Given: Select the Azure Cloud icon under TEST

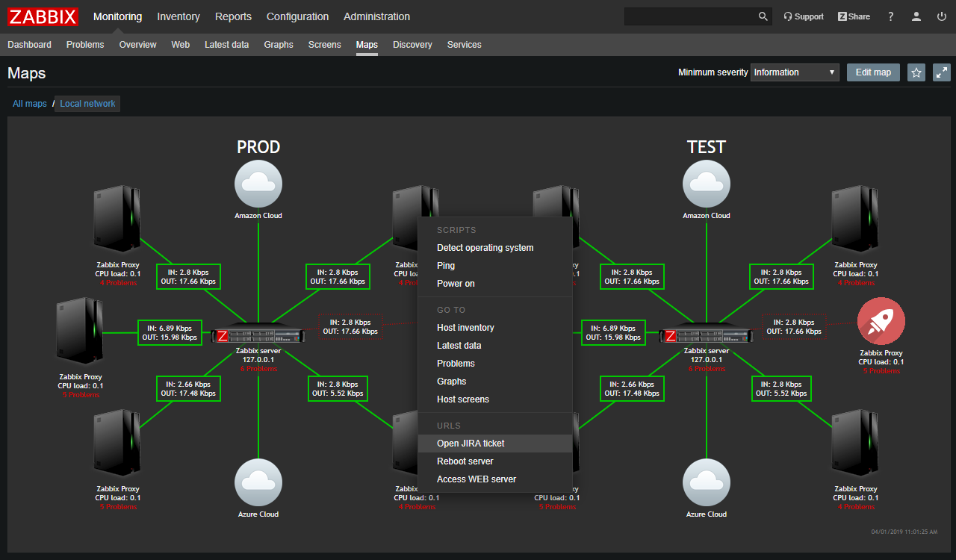Looking at the screenshot, I should [x=707, y=482].
